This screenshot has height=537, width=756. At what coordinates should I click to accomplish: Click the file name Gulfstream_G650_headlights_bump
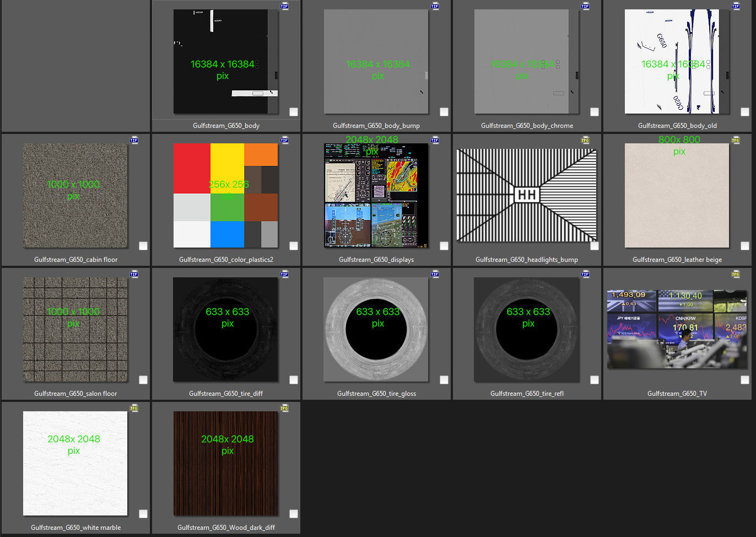coord(527,260)
